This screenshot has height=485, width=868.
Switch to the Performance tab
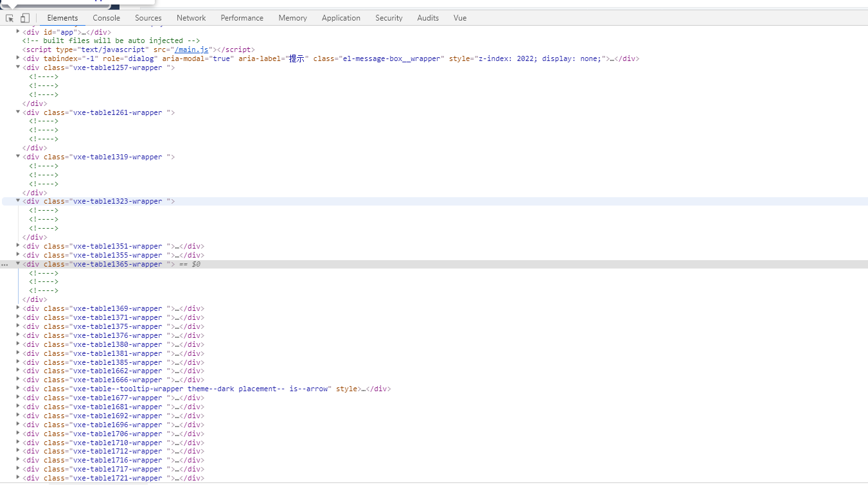(242, 18)
